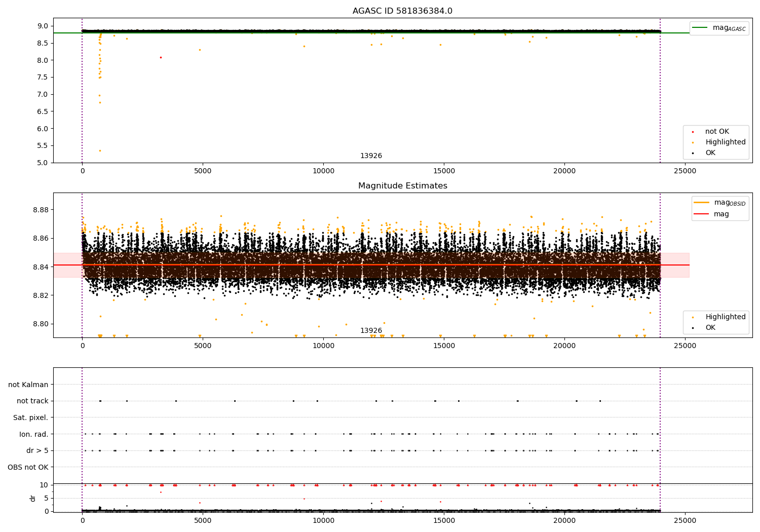Viewport: 760px width, 532px height.
Task: Click the '5.0' y-axis tick of the top plot
Action: 43,163
